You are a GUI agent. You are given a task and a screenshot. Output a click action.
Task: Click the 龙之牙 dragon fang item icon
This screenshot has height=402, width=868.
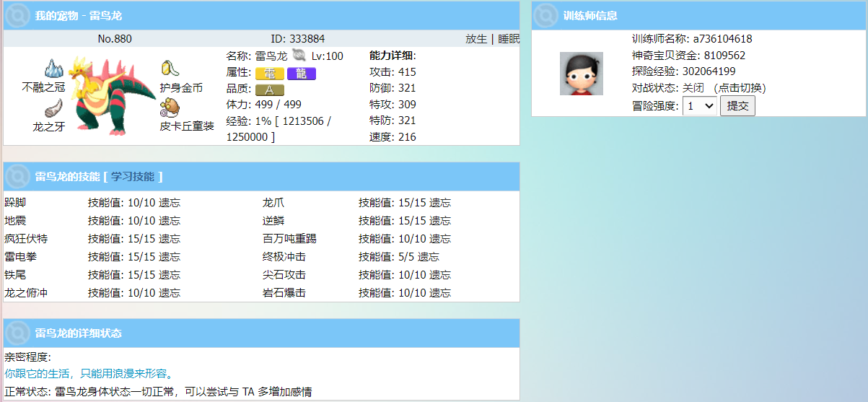[53, 108]
